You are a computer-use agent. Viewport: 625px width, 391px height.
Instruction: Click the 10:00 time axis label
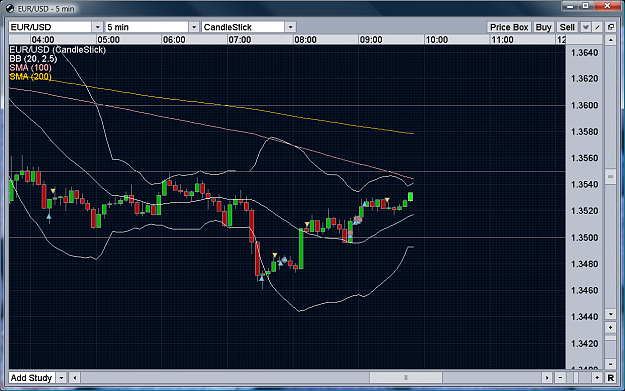437,40
